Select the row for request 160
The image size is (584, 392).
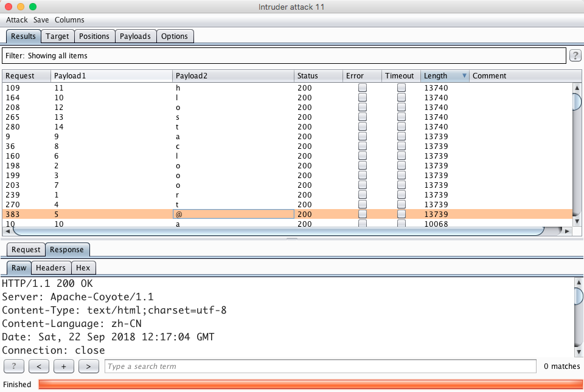pyautogui.click(x=287, y=156)
